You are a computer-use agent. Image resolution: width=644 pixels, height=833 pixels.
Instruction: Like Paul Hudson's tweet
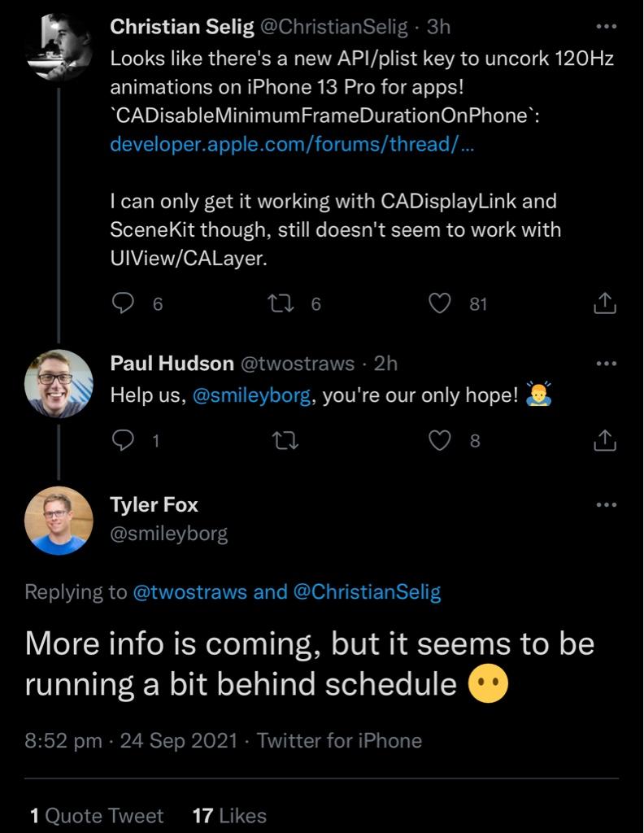pyautogui.click(x=440, y=441)
